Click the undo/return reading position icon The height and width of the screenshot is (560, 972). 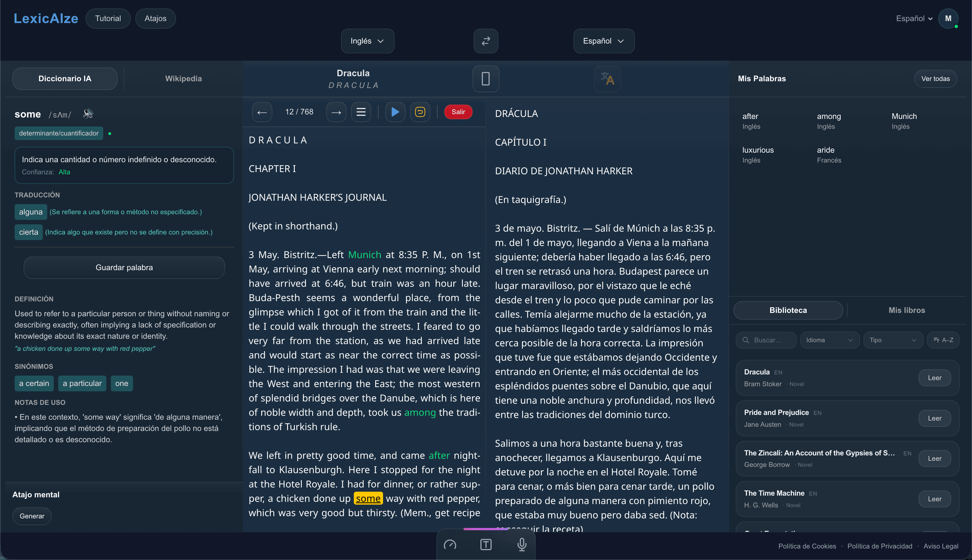[x=420, y=112]
